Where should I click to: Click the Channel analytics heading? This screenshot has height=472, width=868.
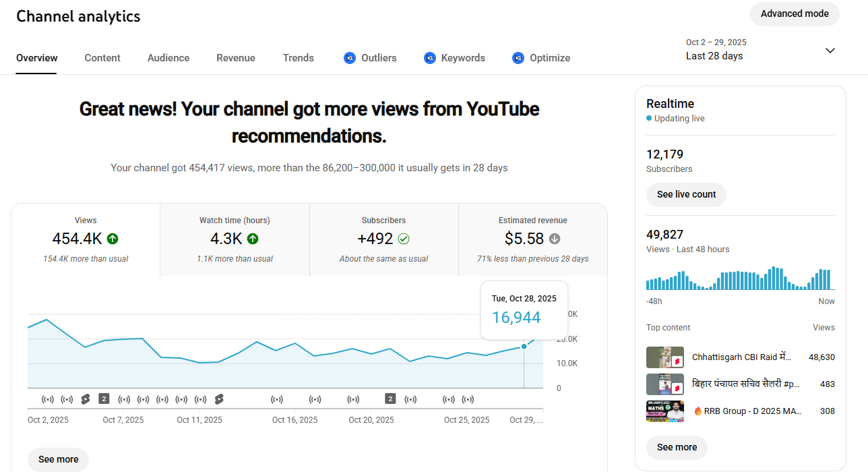(78, 17)
